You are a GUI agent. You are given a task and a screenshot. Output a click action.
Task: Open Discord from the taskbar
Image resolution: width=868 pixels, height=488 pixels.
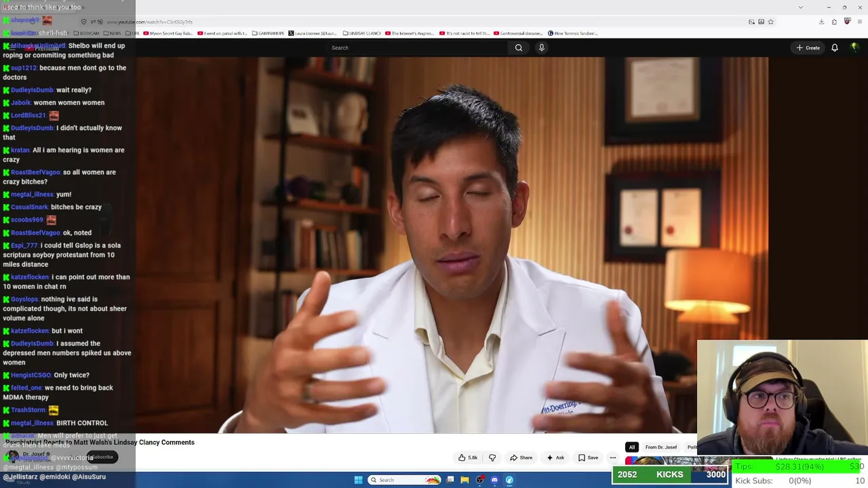[x=494, y=480]
